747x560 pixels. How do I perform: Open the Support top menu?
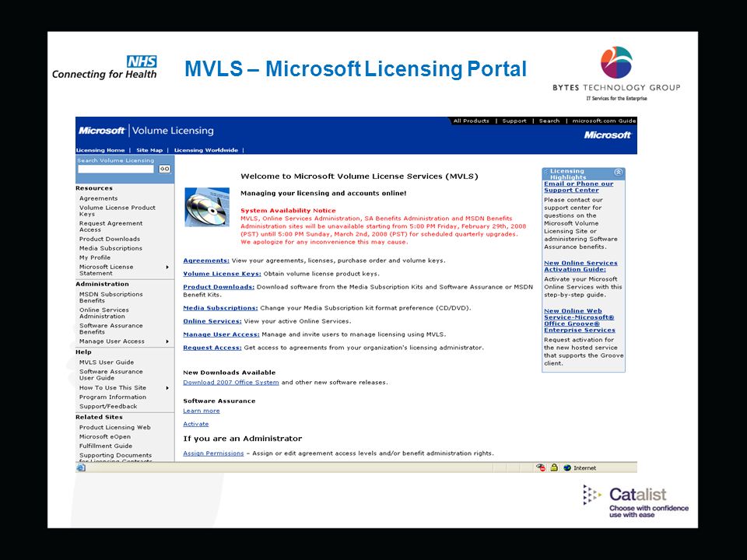coord(514,121)
